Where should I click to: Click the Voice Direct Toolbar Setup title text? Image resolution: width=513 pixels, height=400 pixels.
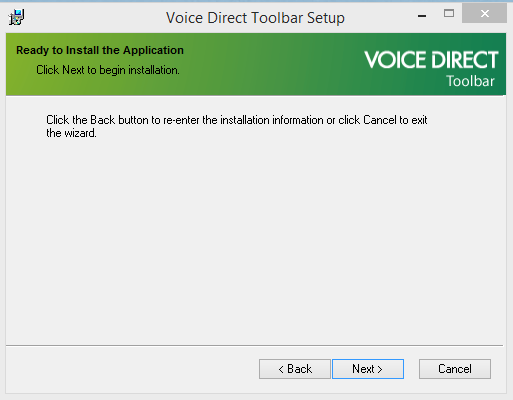point(255,18)
